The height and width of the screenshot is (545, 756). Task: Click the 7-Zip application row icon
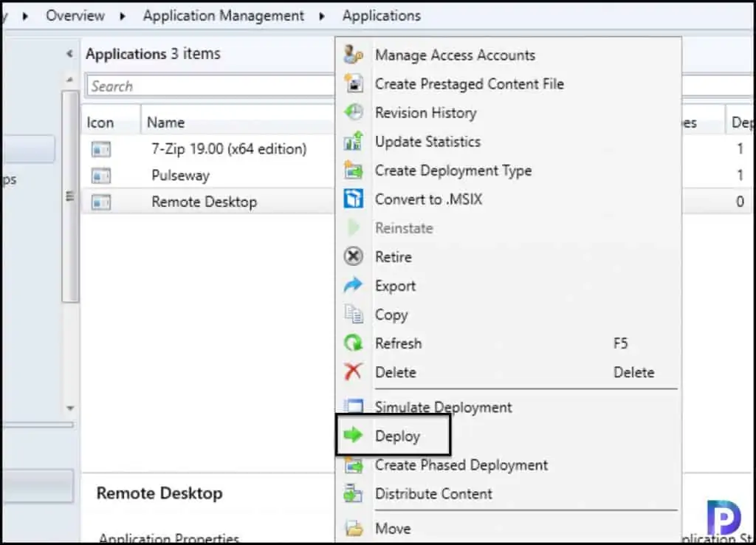tap(100, 149)
